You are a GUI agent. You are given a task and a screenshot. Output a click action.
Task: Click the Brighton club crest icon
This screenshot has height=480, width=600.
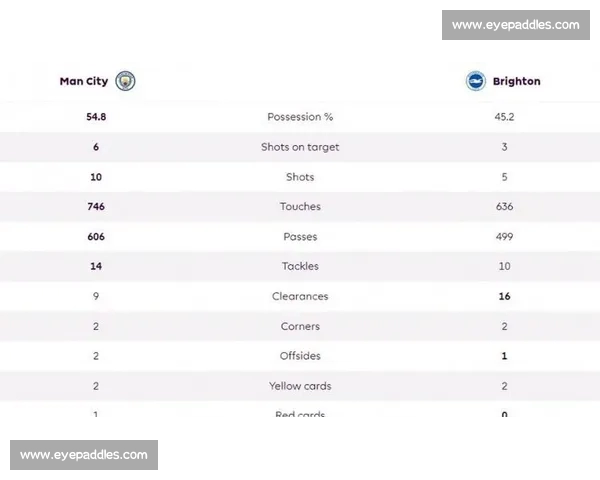coord(475,81)
